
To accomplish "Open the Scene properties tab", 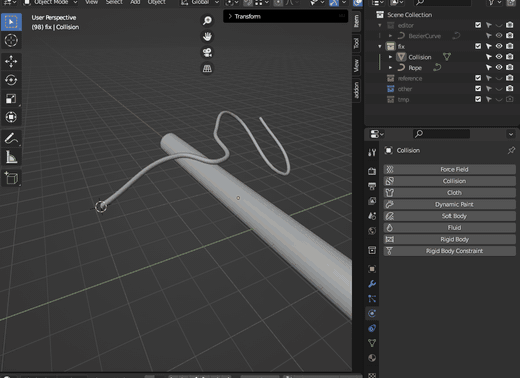I will 372,216.
